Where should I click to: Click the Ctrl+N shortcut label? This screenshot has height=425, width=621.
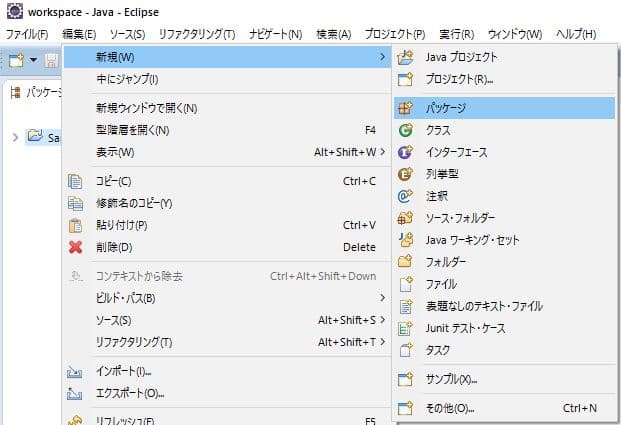[580, 408]
